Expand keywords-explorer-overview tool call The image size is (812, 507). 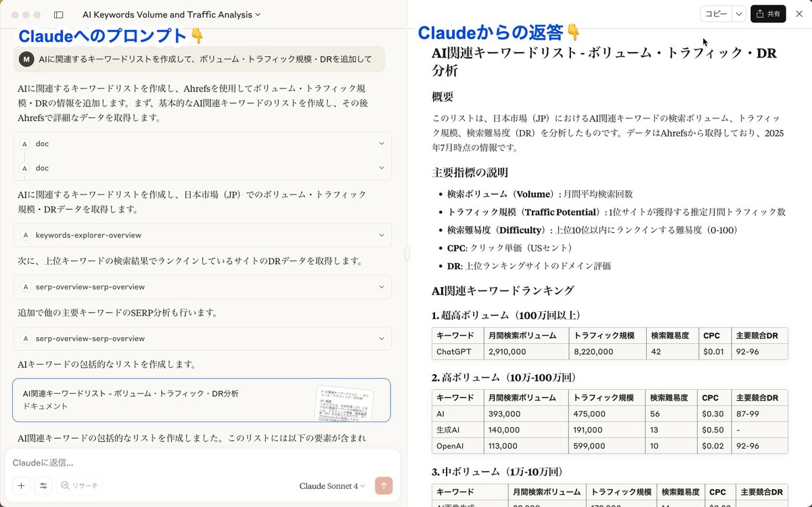[202, 235]
